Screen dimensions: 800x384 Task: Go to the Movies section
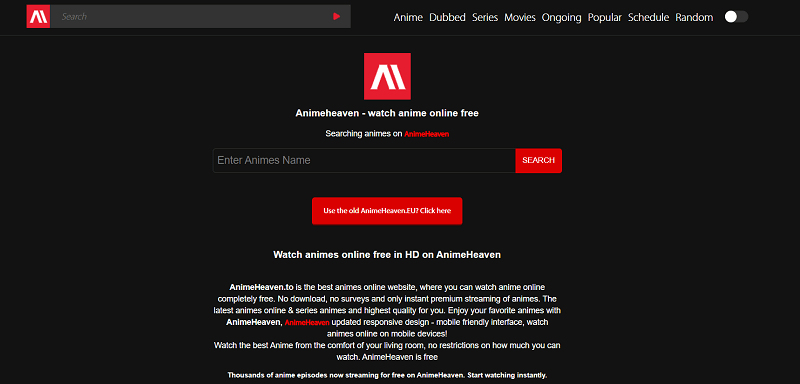[x=520, y=17]
